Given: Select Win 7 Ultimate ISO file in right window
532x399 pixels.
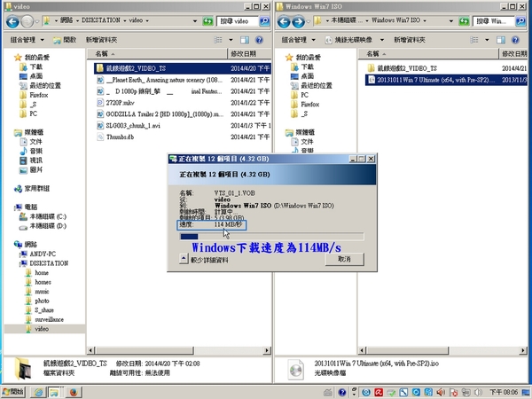Looking at the screenshot, I should [446, 80].
